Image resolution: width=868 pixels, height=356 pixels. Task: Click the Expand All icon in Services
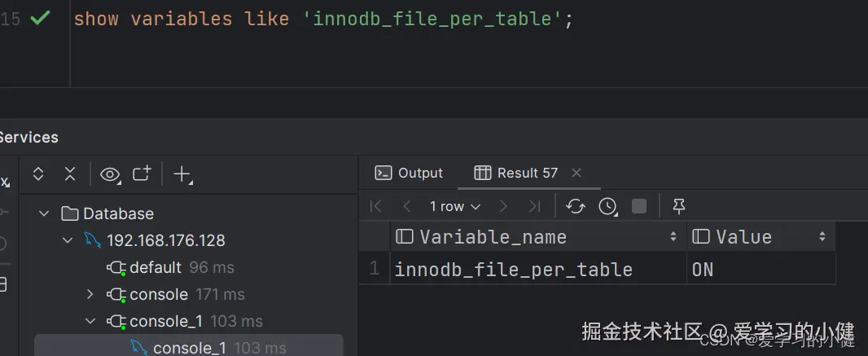click(38, 174)
